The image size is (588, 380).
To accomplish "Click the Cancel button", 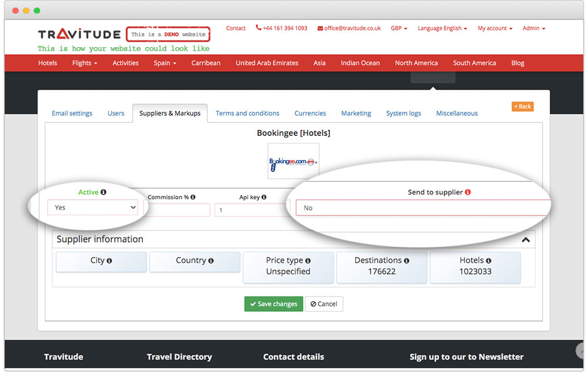I will pyautogui.click(x=324, y=304).
